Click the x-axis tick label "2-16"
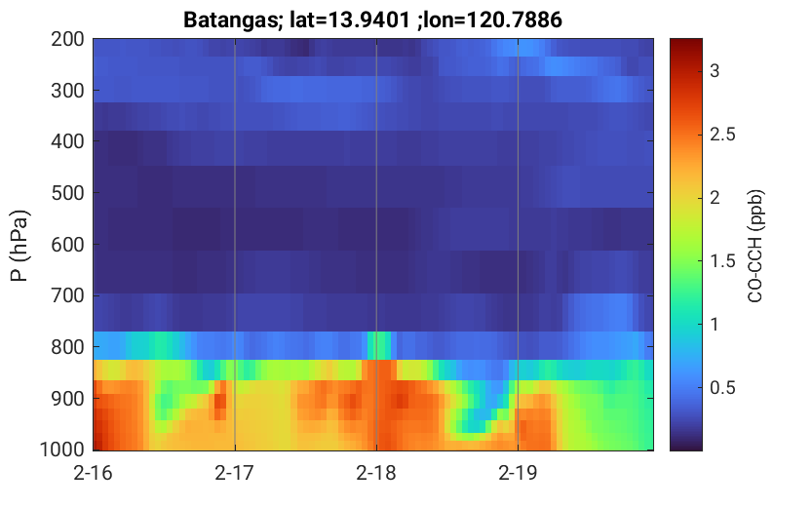This screenshot has height=508, width=812. 94,473
